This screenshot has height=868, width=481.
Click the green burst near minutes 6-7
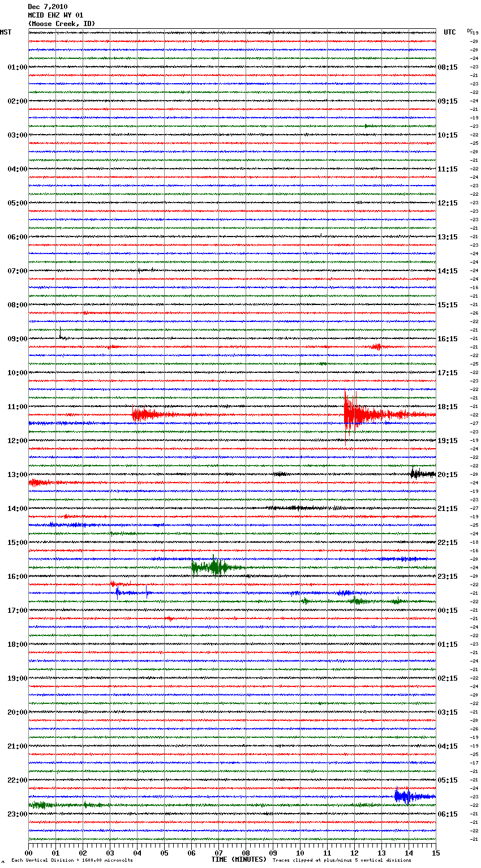(x=216, y=566)
